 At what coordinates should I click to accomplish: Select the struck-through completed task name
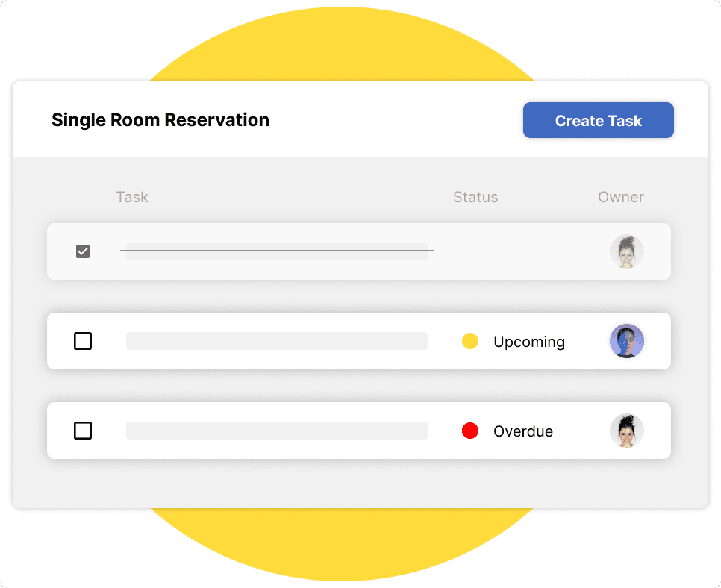pyautogui.click(x=276, y=251)
